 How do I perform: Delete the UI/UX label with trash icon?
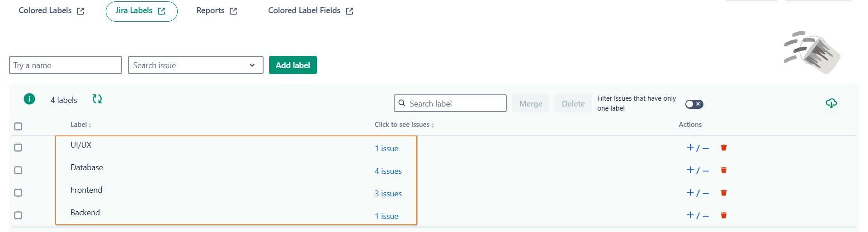tap(724, 148)
